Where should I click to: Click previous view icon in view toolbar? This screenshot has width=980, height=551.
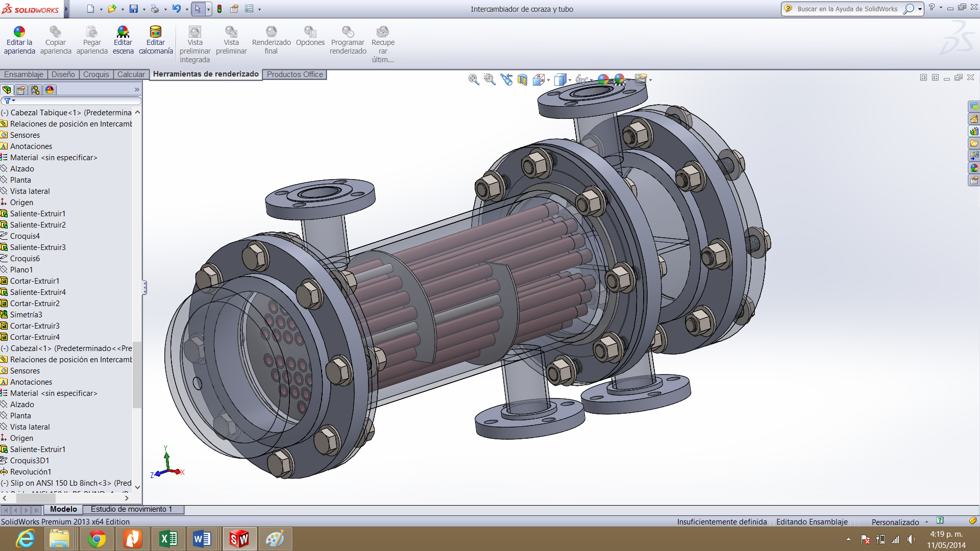tap(506, 79)
